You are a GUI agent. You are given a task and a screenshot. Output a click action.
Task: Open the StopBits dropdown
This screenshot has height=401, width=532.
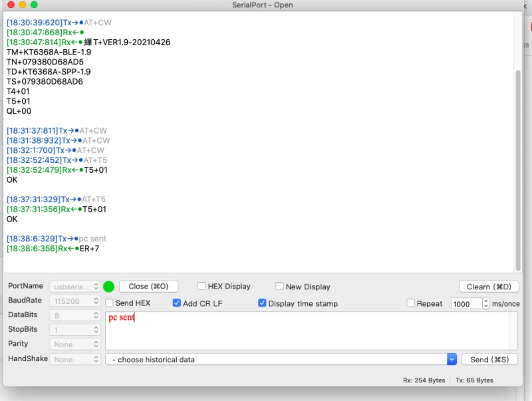coord(75,330)
